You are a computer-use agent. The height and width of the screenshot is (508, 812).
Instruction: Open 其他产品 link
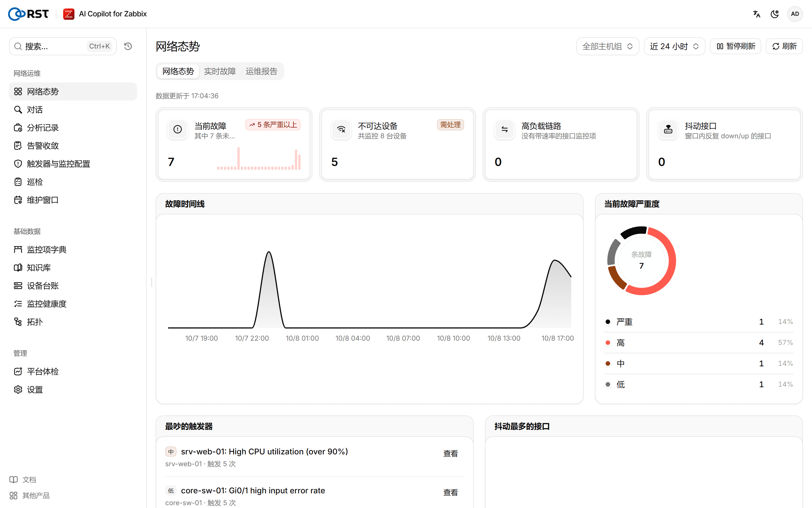[30, 496]
